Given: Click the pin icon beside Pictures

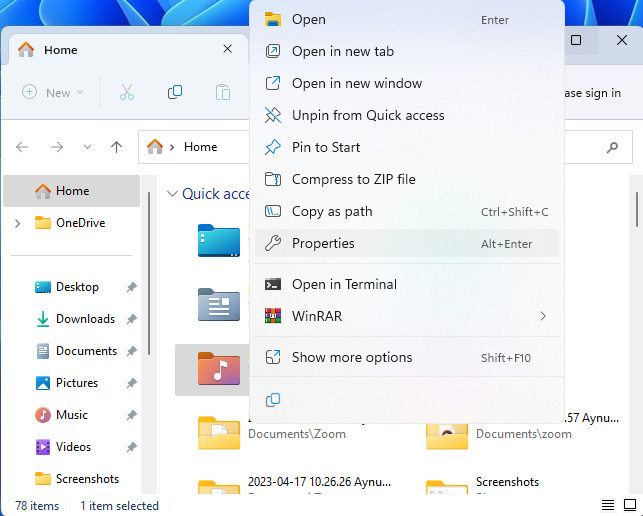Looking at the screenshot, I should (x=131, y=383).
